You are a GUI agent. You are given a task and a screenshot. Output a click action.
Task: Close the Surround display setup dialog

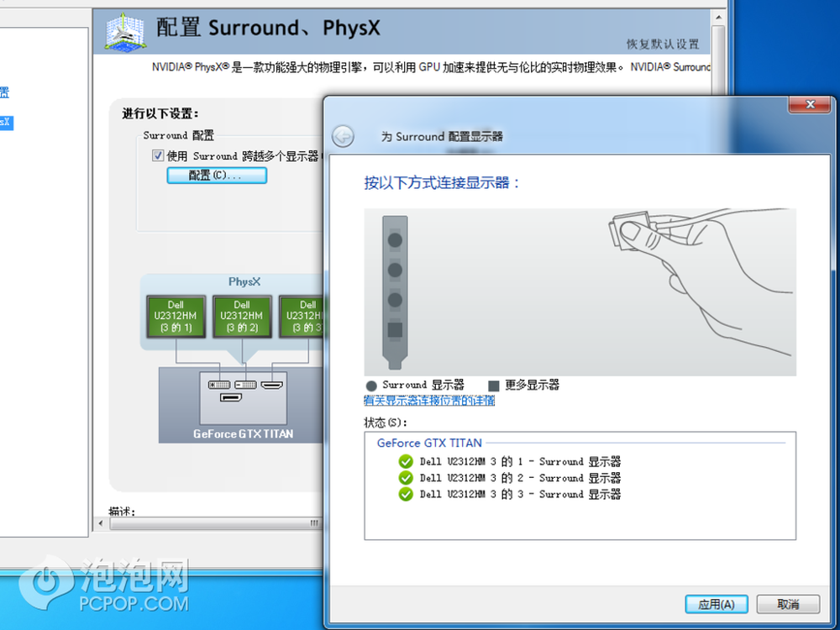[810, 104]
